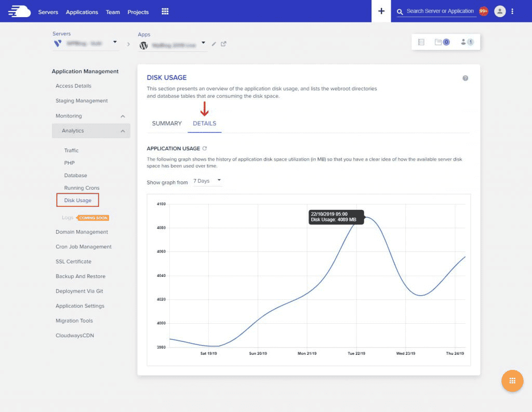The image size is (532, 412).
Task: Open the server selection dropdown arrow
Action: tap(115, 42)
